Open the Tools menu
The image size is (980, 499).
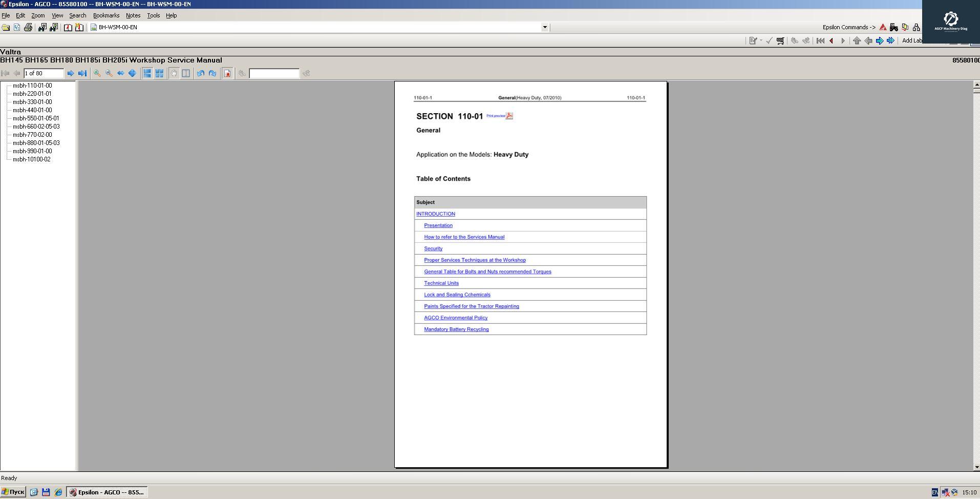153,15
